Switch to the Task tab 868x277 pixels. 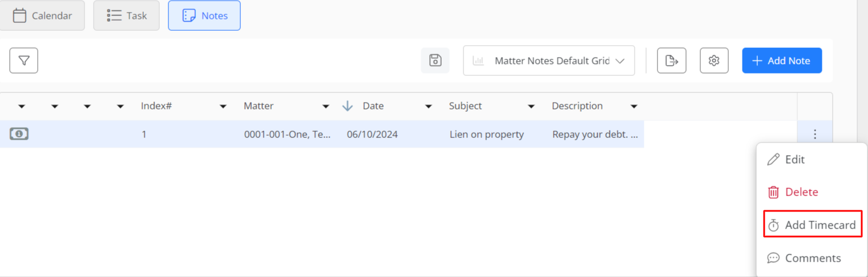tap(127, 15)
